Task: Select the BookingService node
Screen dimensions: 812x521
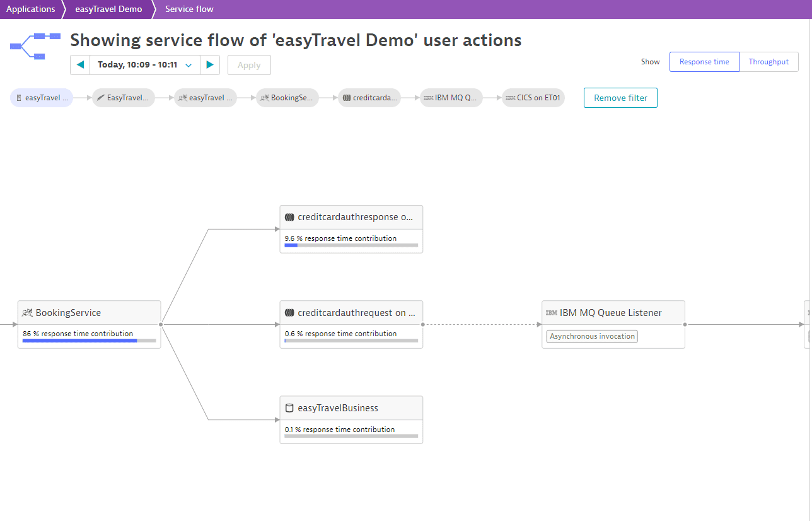Action: click(89, 324)
